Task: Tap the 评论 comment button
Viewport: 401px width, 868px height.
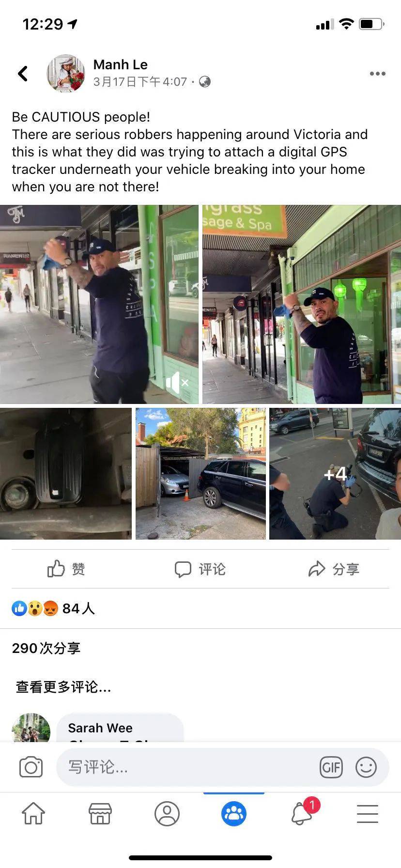Action: pyautogui.click(x=200, y=569)
